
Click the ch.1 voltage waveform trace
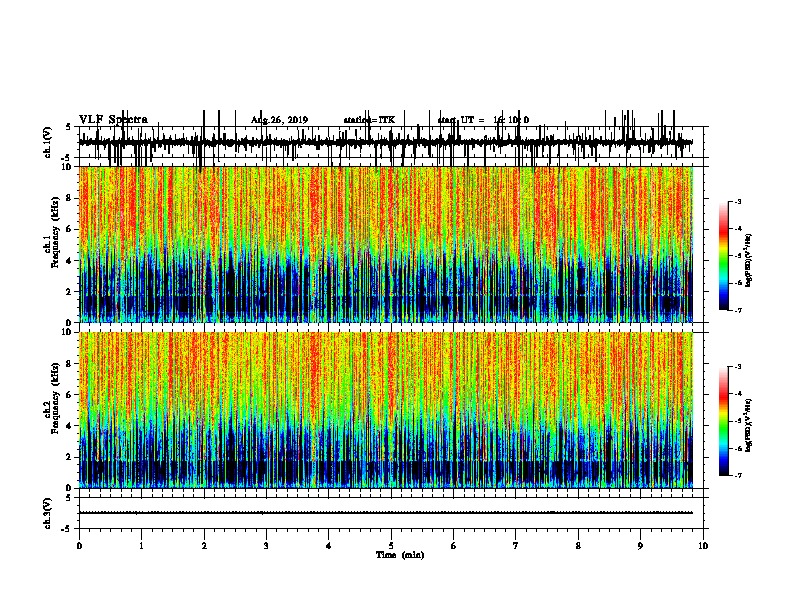tap(386, 142)
